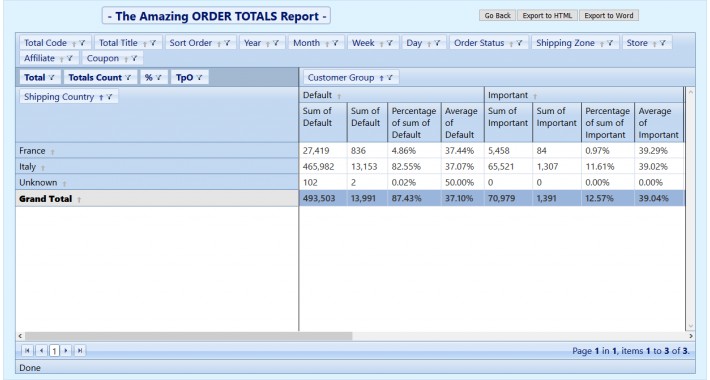Go to previous page in pager
Image resolution: width=710 pixels, height=380 pixels.
click(x=41, y=350)
